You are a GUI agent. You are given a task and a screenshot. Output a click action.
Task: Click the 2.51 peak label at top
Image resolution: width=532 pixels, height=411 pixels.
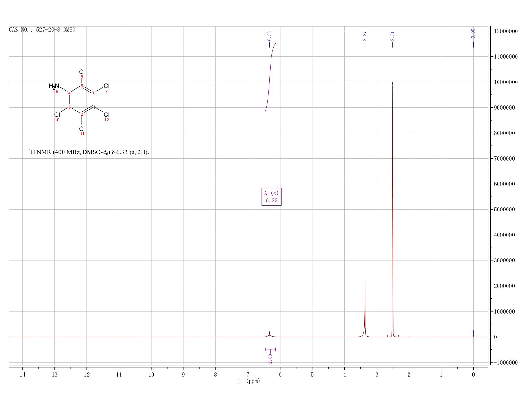pyautogui.click(x=392, y=36)
